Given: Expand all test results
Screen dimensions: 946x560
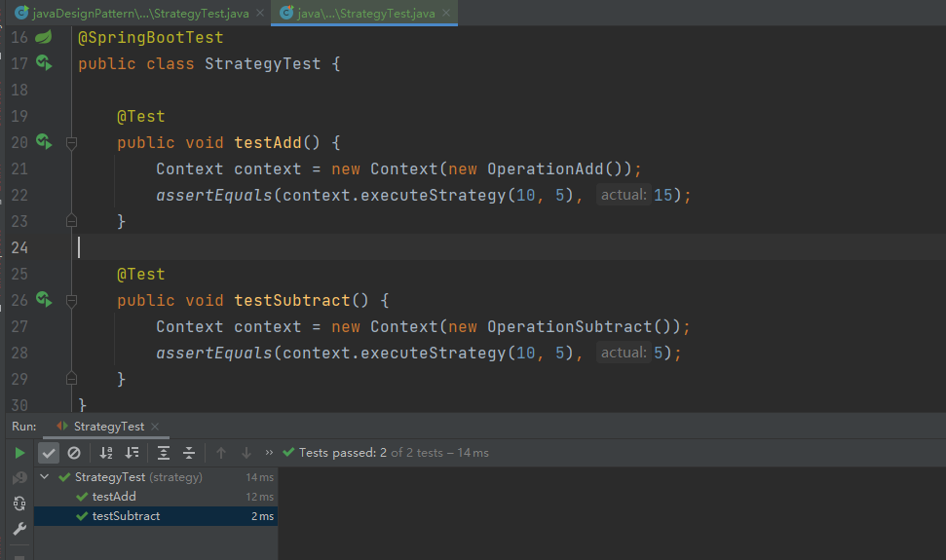Looking at the screenshot, I should (x=164, y=453).
